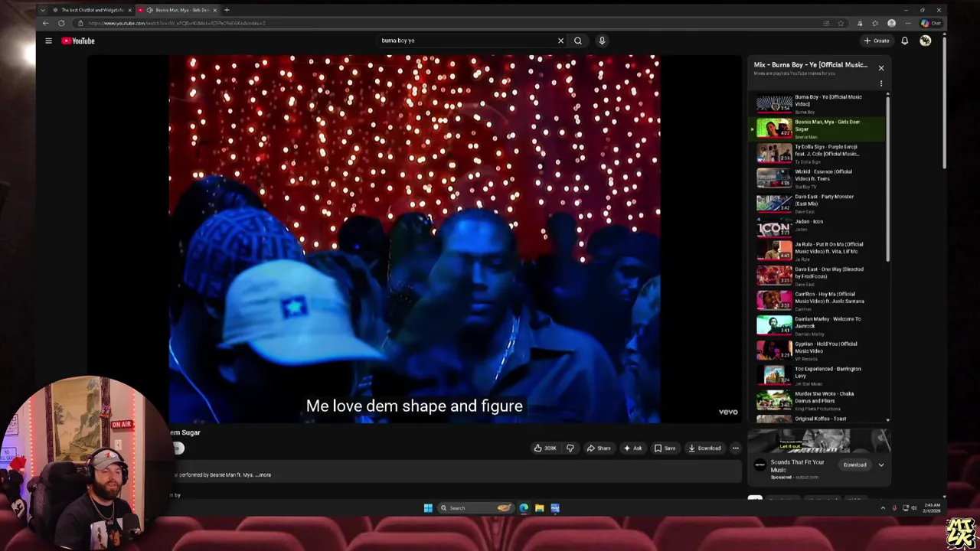
Task: Save the video to a playlist
Action: [x=665, y=448]
